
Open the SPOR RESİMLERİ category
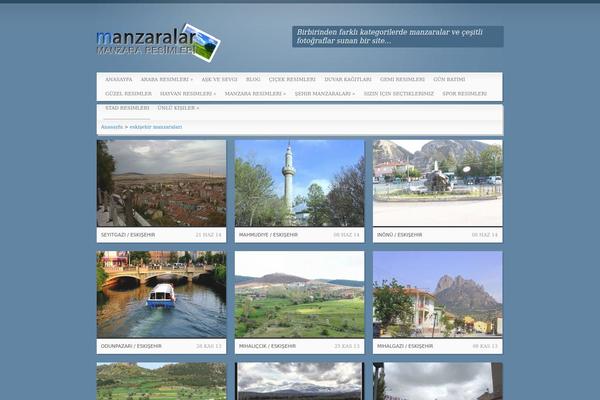(465, 93)
